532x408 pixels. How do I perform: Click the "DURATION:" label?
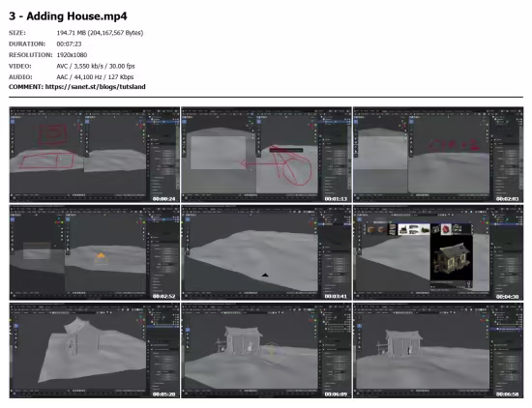(27, 44)
